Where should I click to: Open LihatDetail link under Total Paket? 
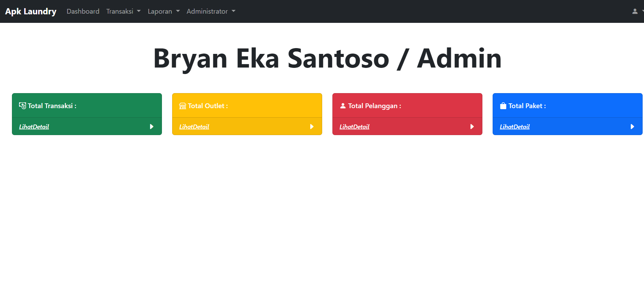coord(515,127)
